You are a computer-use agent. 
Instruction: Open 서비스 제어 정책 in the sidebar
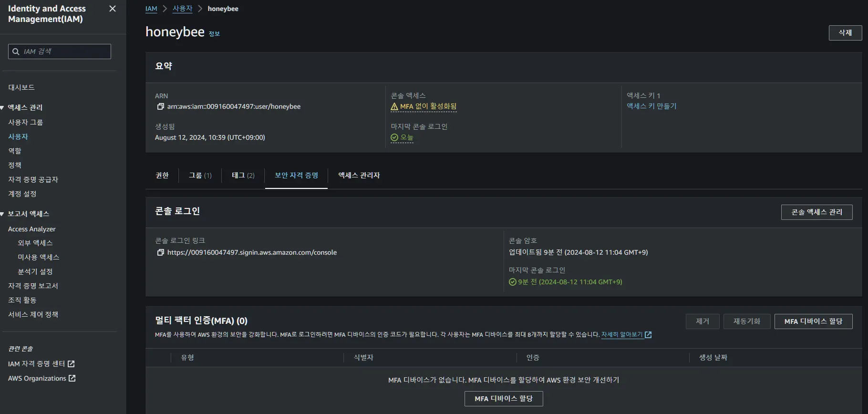coord(33,315)
